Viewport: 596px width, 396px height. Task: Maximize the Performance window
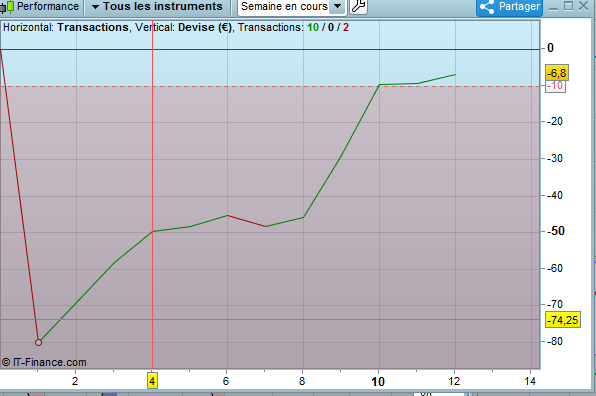pos(568,6)
